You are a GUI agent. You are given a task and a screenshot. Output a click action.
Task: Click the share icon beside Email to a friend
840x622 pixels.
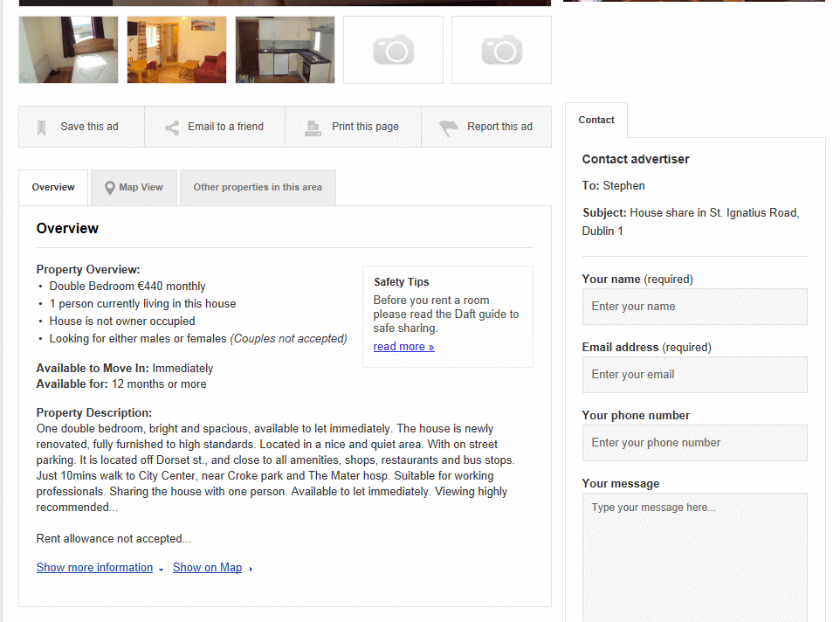click(x=172, y=128)
